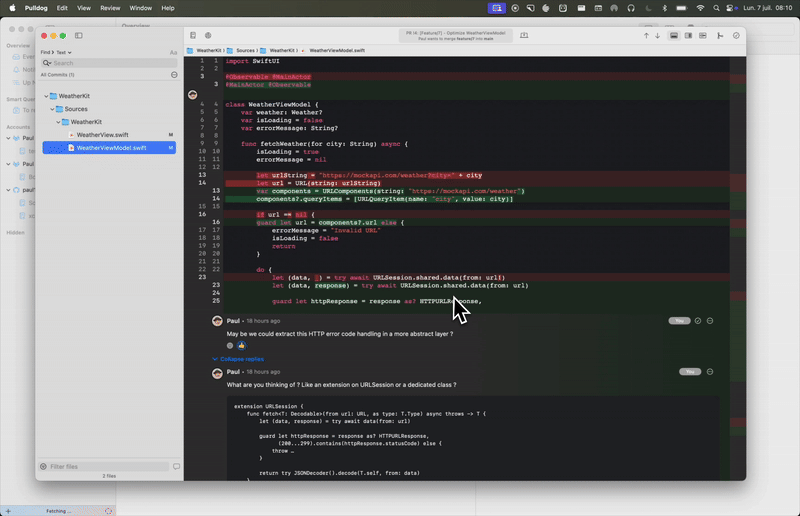Click the branch icon in the toolbar
This screenshot has height=516, width=800.
coord(720,36)
